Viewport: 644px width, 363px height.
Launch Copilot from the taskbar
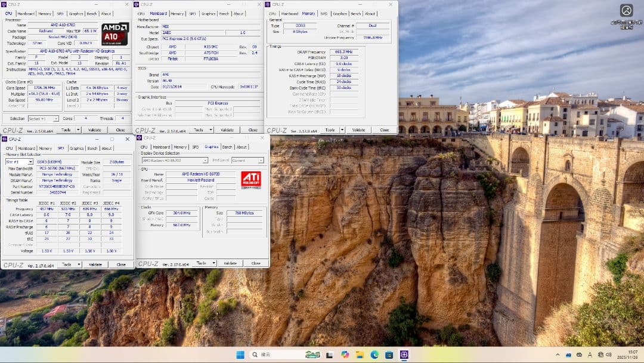(346, 355)
